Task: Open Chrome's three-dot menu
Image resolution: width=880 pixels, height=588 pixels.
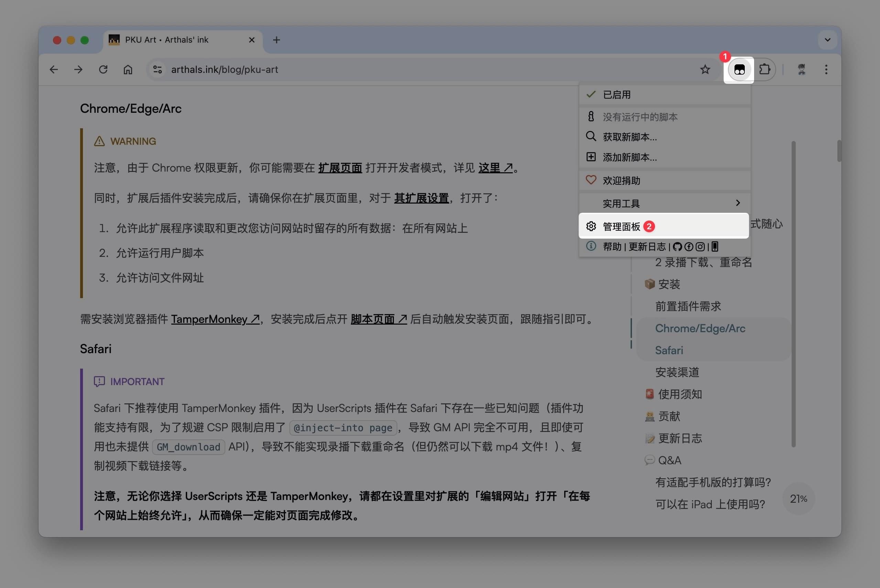Action: [x=826, y=70]
